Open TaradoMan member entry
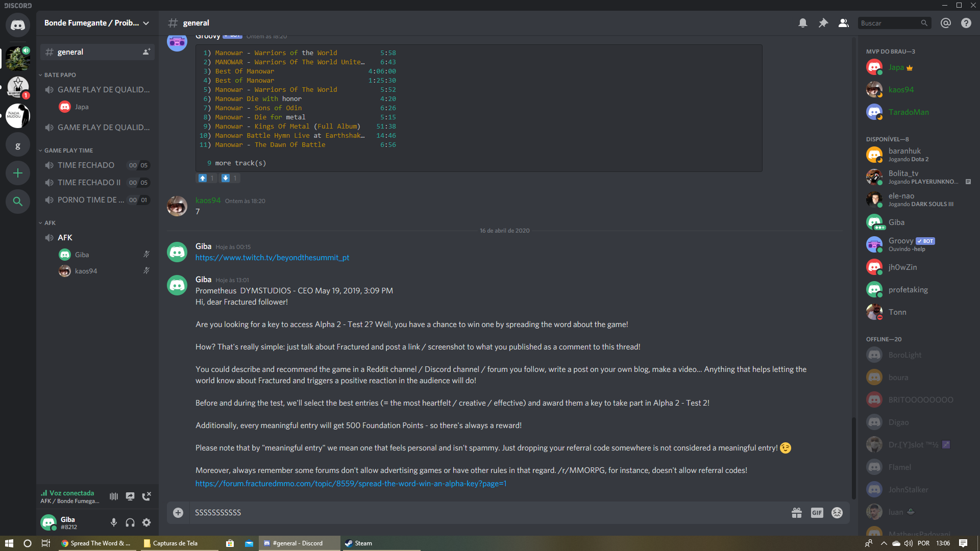The height and width of the screenshot is (551, 980). 919,112
